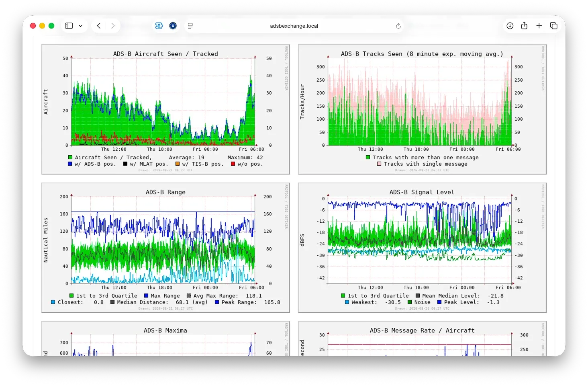Click the blue w/ ADS-B pos. swatch
This screenshot has width=588, height=386.
pyautogui.click(x=70, y=164)
